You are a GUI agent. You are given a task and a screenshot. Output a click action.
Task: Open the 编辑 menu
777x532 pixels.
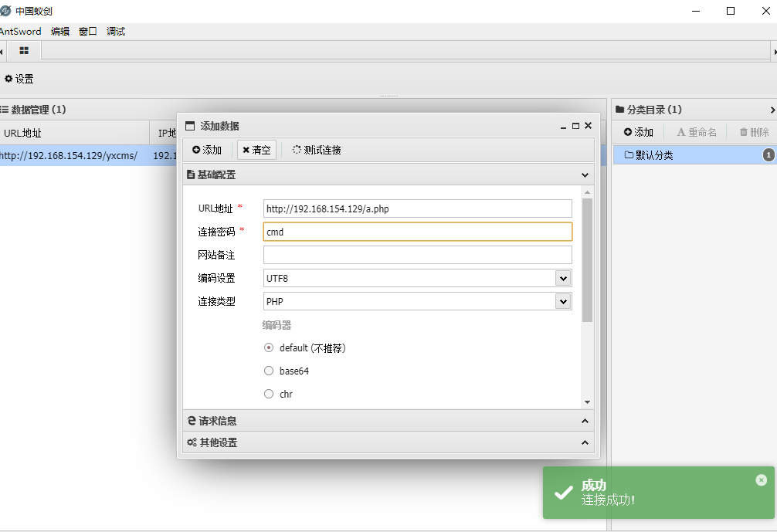click(60, 31)
